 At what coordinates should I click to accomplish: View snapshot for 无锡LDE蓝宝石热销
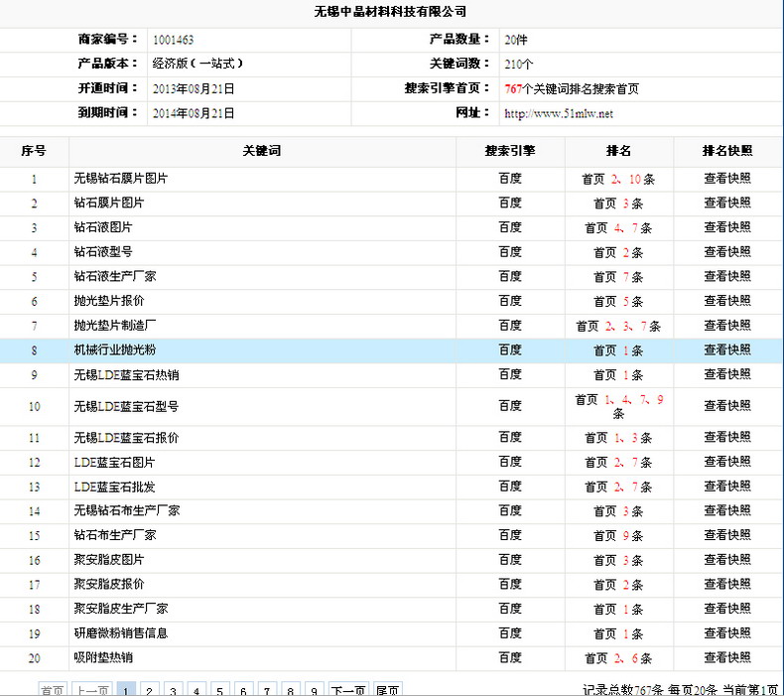click(727, 374)
